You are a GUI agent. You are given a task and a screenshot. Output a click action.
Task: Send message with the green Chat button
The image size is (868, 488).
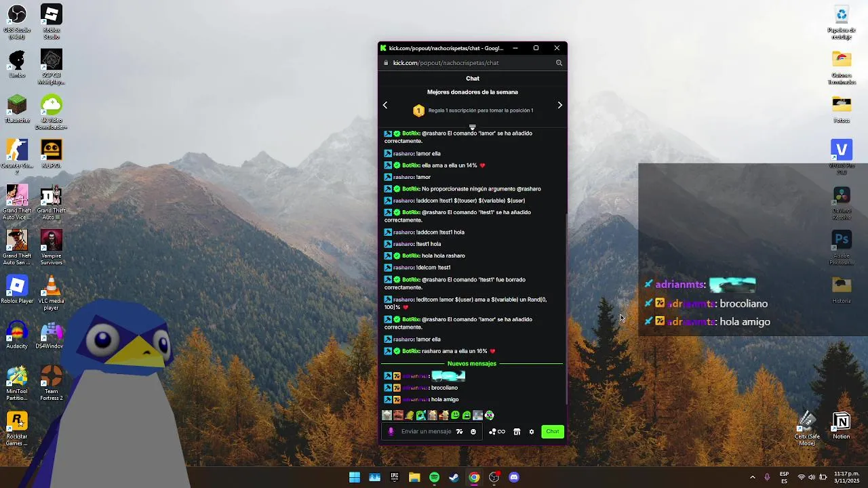tap(553, 432)
